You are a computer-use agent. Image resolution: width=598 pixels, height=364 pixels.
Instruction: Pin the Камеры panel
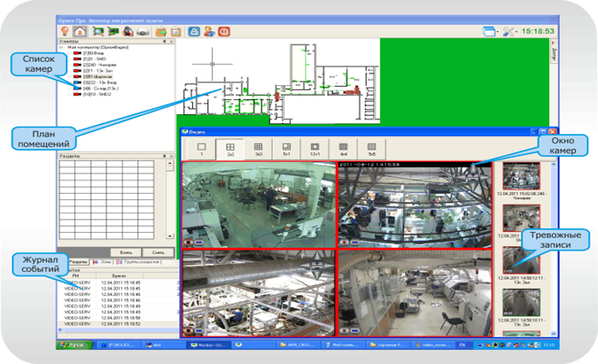pos(165,41)
